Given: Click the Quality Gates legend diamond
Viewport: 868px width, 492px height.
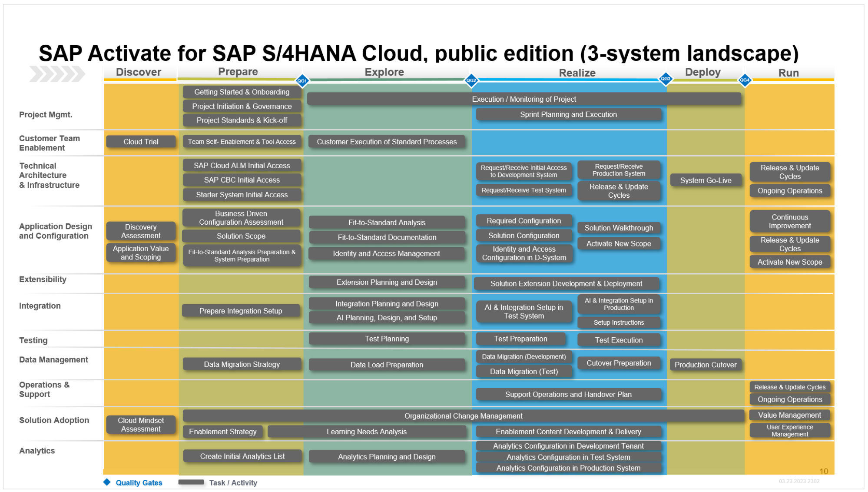Looking at the screenshot, I should tap(107, 482).
